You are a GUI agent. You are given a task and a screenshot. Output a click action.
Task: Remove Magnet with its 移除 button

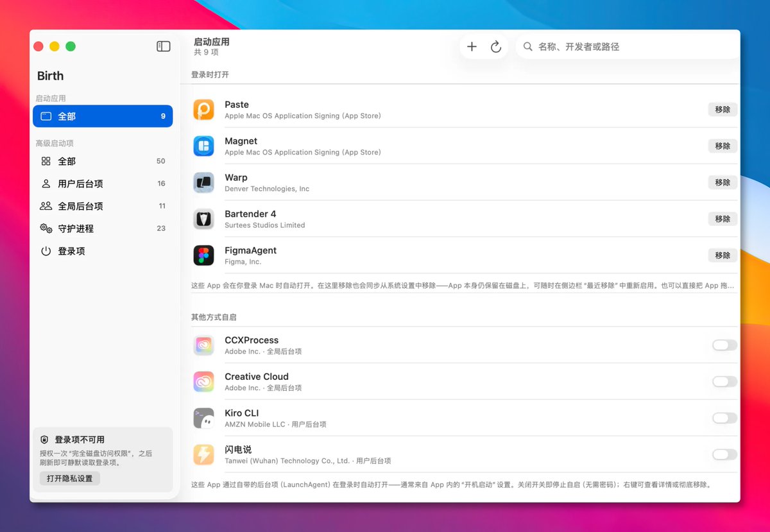pyautogui.click(x=723, y=146)
